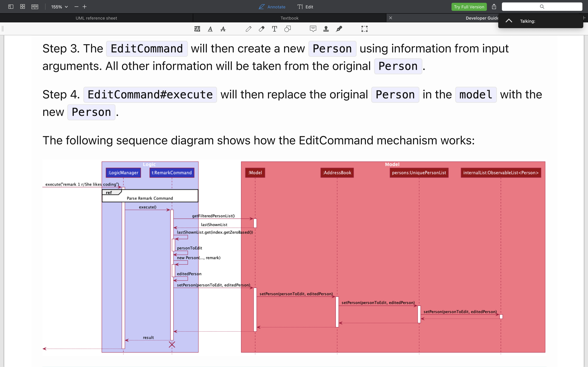Viewport: 588px width, 367px height.
Task: Switch to thumbnail grid view
Action: 23,7
